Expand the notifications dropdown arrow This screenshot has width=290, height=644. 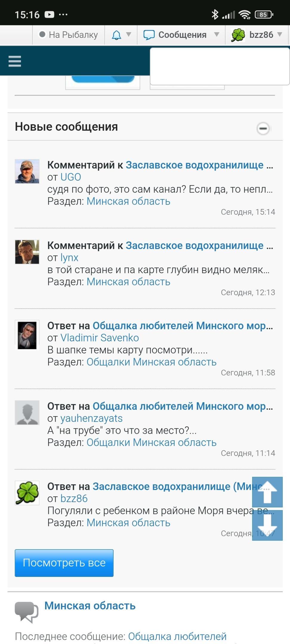[129, 35]
